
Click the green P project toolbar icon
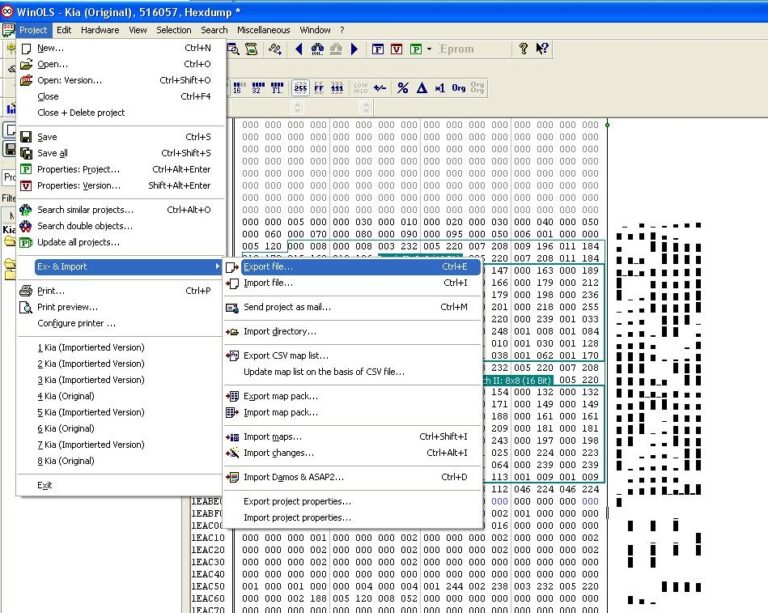(416, 49)
